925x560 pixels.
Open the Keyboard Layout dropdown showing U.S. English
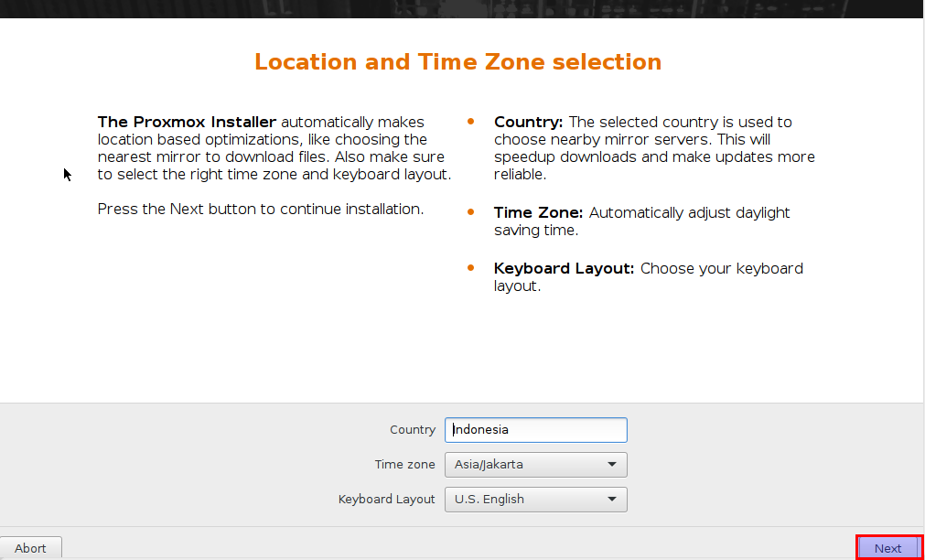coord(535,500)
